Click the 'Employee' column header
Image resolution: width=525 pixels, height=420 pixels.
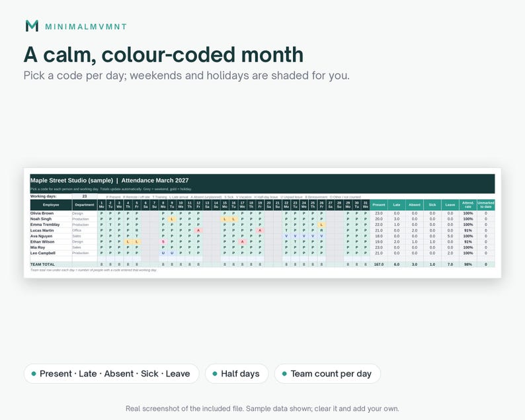[x=51, y=204]
